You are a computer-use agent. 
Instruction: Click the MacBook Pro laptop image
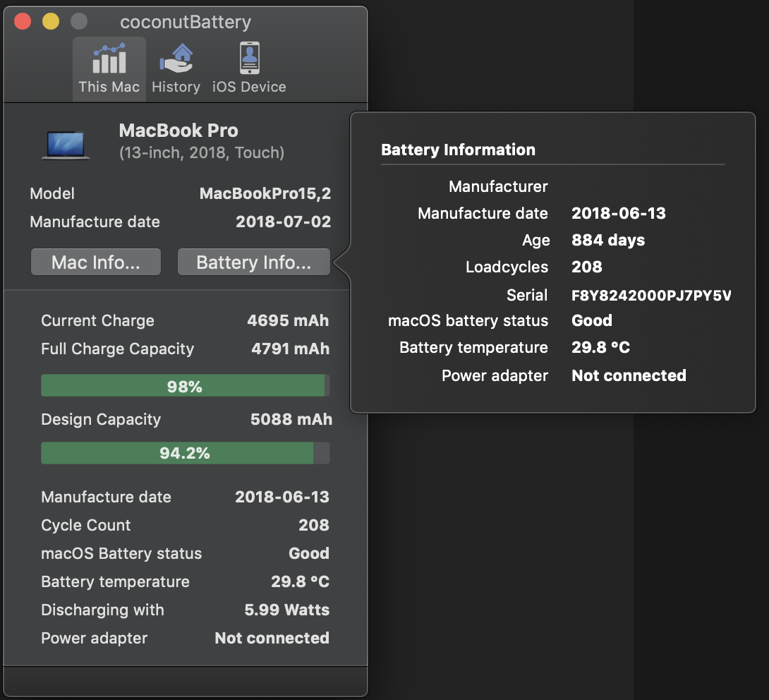65,145
